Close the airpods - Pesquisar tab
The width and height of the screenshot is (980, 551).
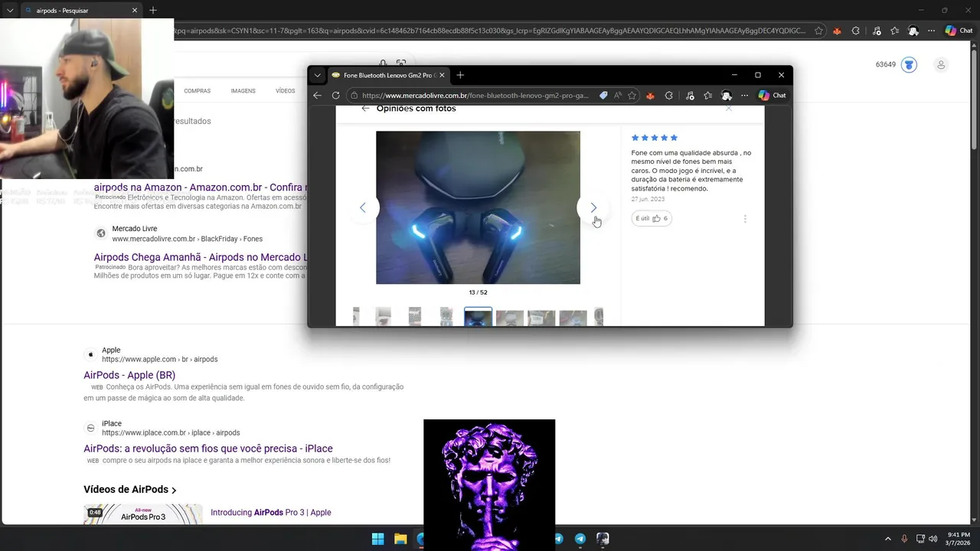coord(135,11)
